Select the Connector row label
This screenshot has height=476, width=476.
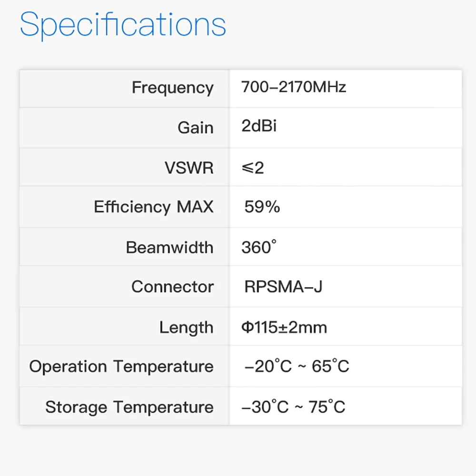(172, 287)
